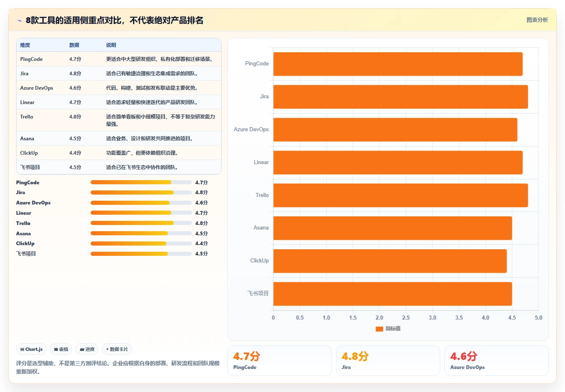Image resolution: width=565 pixels, height=392 pixels.
Task: Select the Jira cell in the table
Action: (x=24, y=74)
